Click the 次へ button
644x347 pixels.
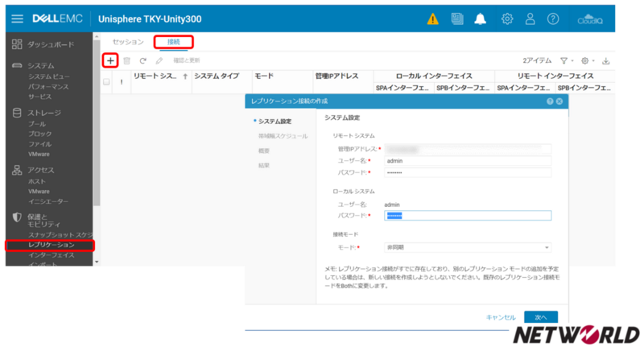tap(541, 317)
